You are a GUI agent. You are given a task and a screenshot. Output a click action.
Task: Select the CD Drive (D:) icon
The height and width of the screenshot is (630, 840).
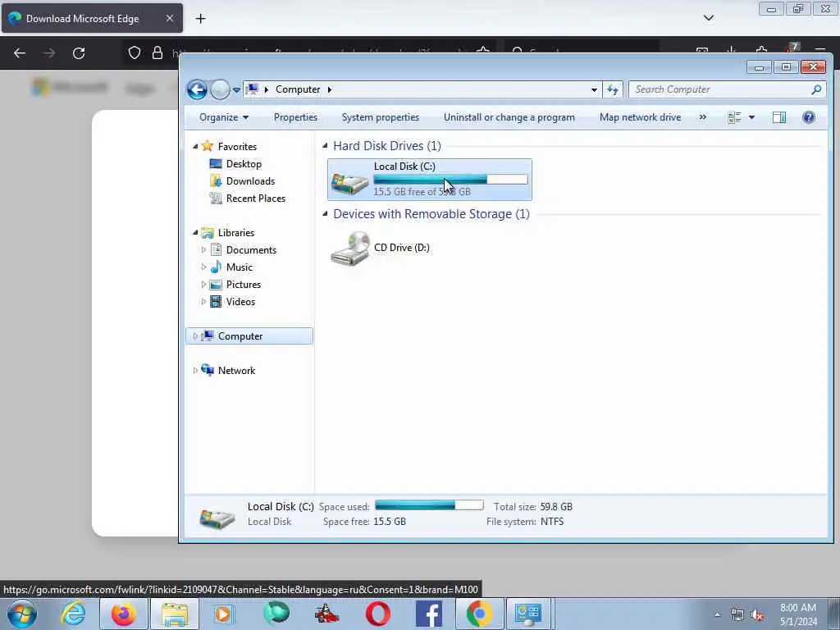click(x=349, y=248)
